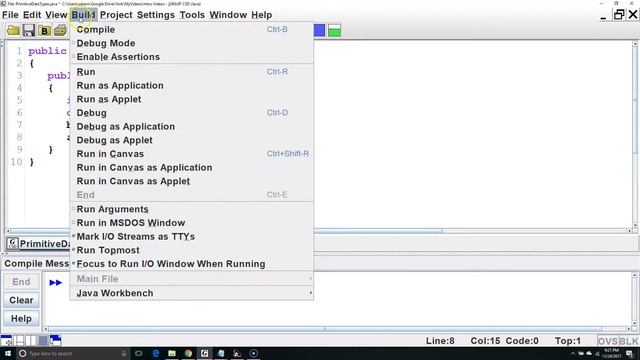Image resolution: width=640 pixels, height=360 pixels.
Task: Choose Compile from the Build menu
Action: pos(191,29)
